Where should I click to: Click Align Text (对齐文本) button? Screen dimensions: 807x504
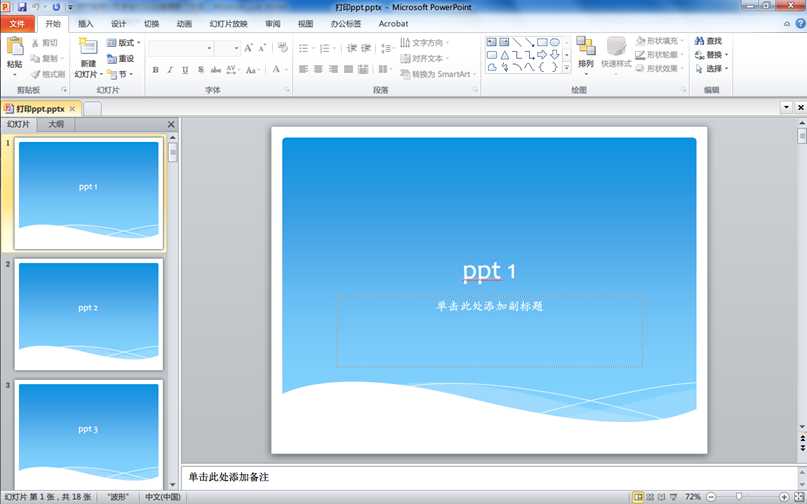tap(425, 59)
